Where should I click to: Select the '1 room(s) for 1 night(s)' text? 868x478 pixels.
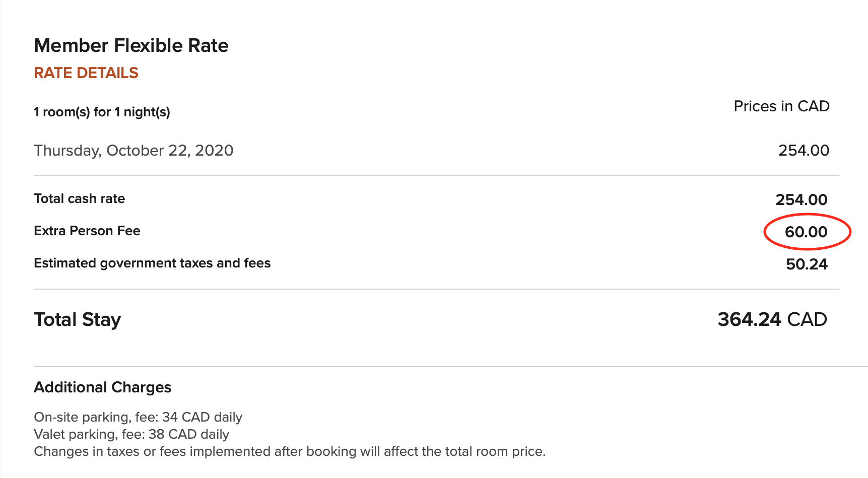[102, 112]
